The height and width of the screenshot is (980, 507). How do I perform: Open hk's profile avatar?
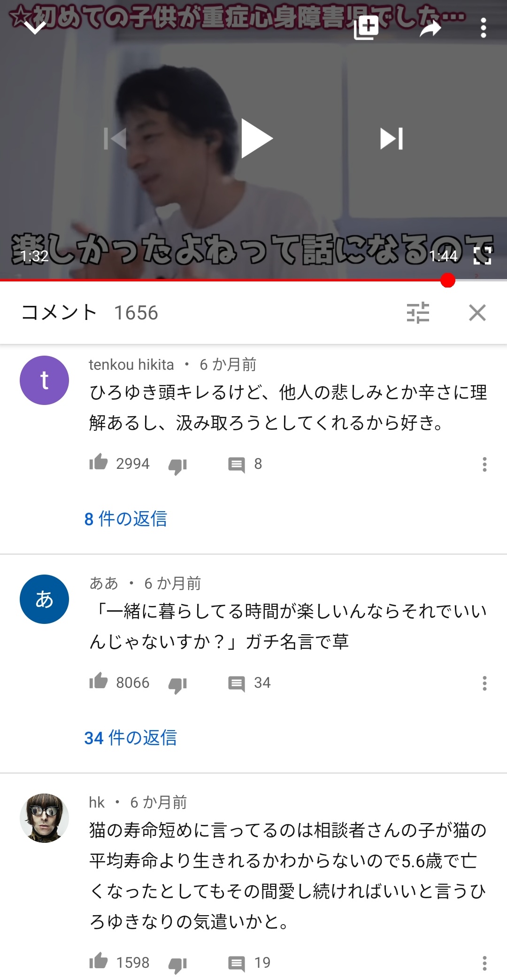[x=44, y=818]
